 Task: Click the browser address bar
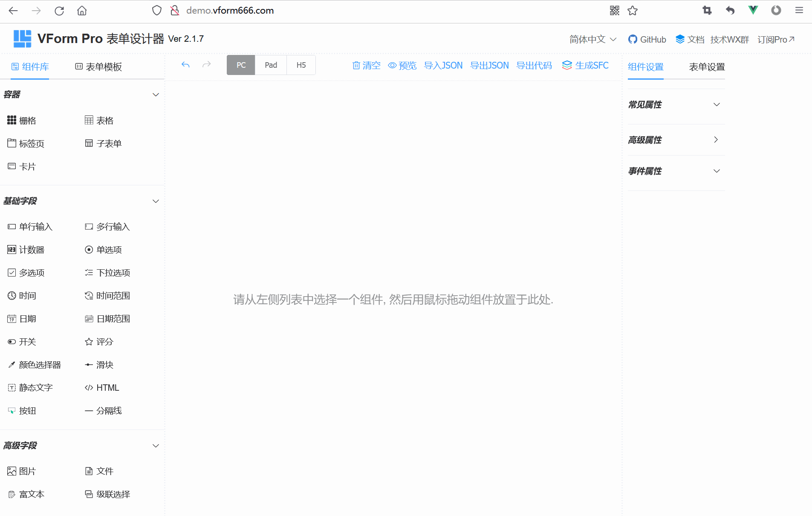point(230,10)
